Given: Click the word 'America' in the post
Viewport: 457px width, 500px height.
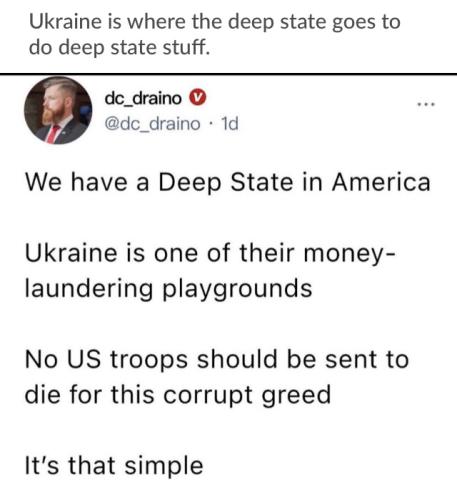Looking at the screenshot, I should [381, 182].
